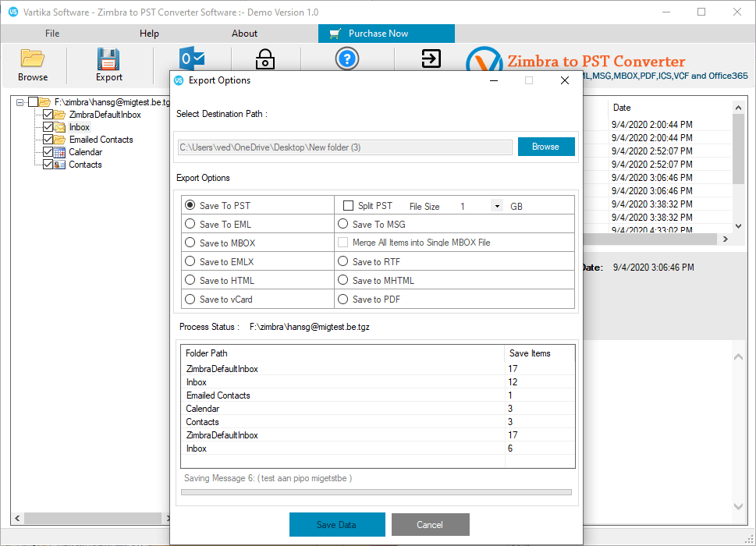Select the Save to HTML radio button
This screenshot has height=546, width=756.
[x=190, y=280]
